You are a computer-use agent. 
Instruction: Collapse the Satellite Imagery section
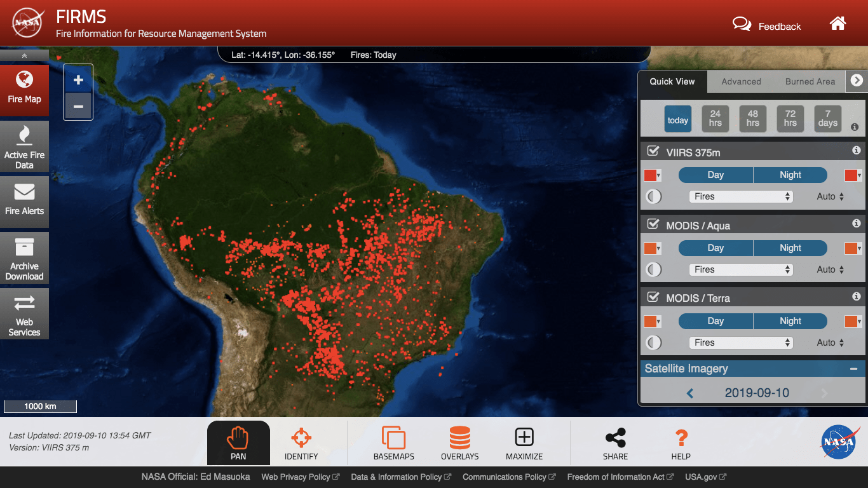[x=853, y=369]
